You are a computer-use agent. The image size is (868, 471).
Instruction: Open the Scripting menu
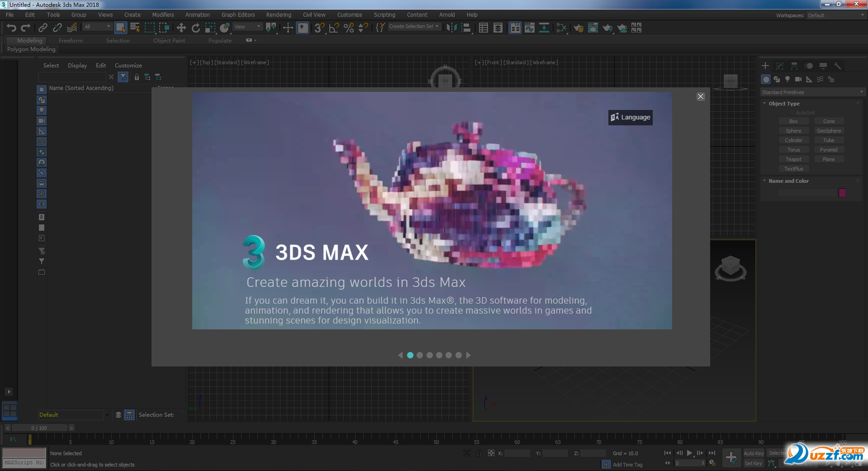[384, 15]
